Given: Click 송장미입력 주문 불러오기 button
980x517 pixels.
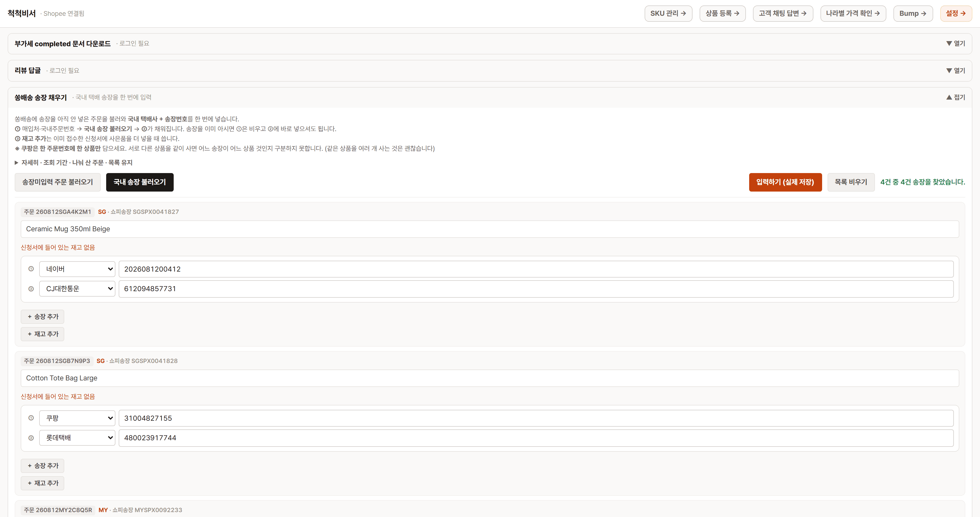Looking at the screenshot, I should [x=57, y=182].
